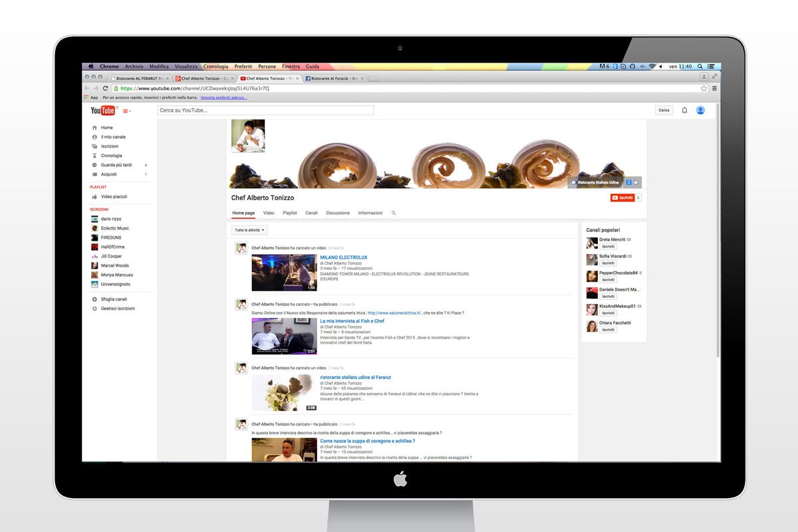Bookmark page with the star icon
The image size is (798, 532).
coord(704,88)
